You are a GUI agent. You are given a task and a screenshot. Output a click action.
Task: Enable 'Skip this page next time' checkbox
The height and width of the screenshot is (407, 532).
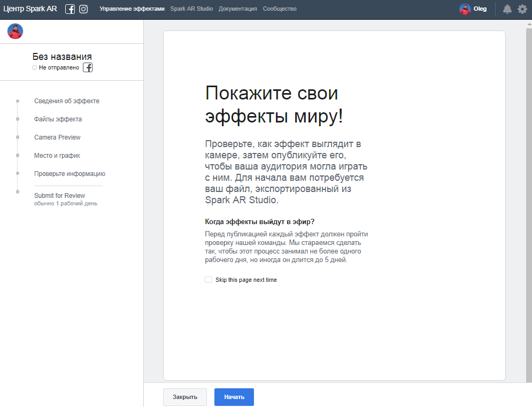[209, 280]
